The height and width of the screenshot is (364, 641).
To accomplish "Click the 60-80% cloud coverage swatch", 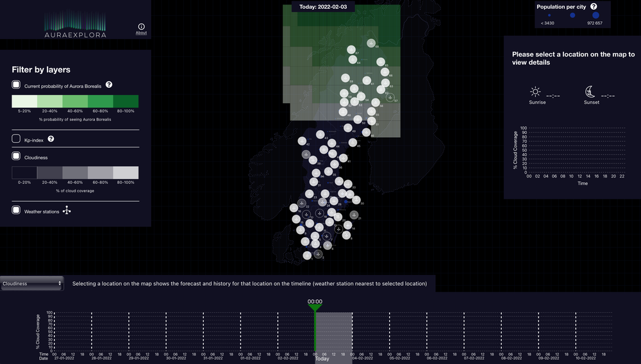I will pyautogui.click(x=100, y=173).
